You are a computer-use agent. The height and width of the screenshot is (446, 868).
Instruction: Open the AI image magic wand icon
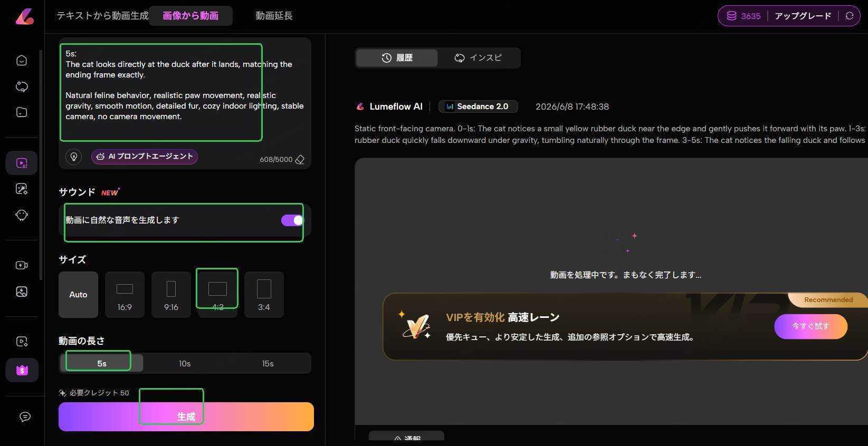(22, 189)
